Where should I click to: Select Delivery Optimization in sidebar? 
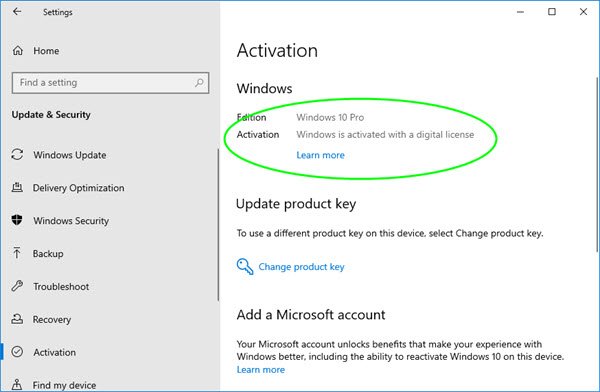[x=78, y=188]
